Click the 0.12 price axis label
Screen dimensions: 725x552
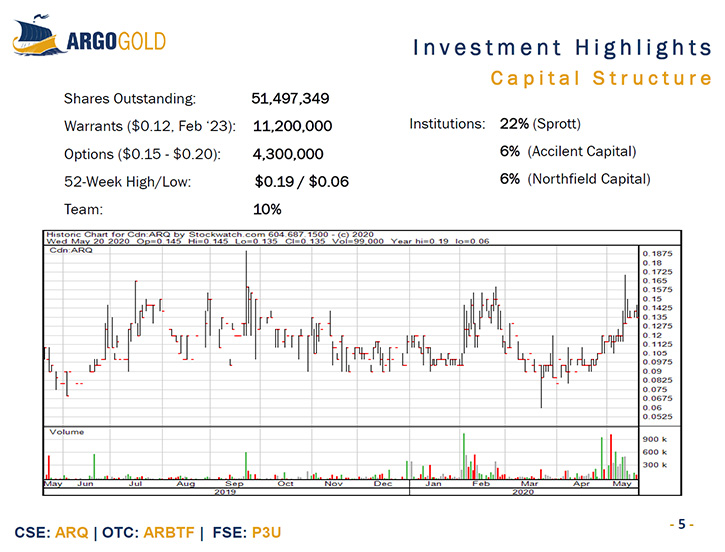(x=652, y=335)
